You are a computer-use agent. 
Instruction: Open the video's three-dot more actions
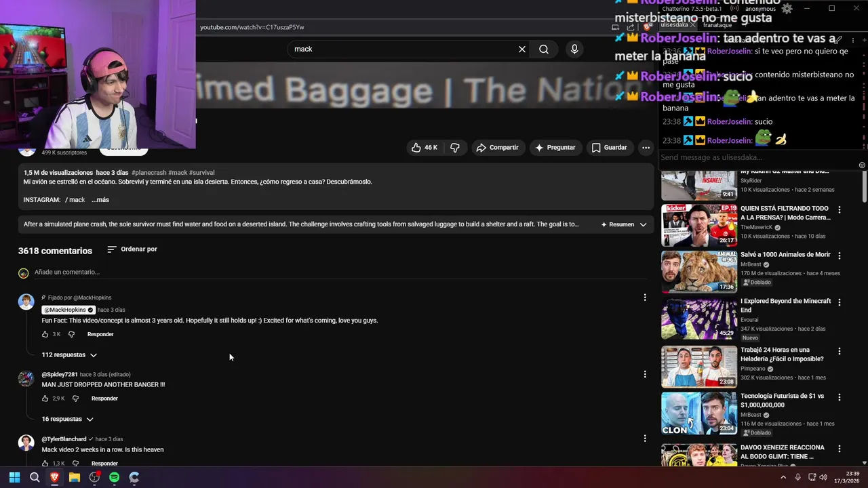point(646,148)
